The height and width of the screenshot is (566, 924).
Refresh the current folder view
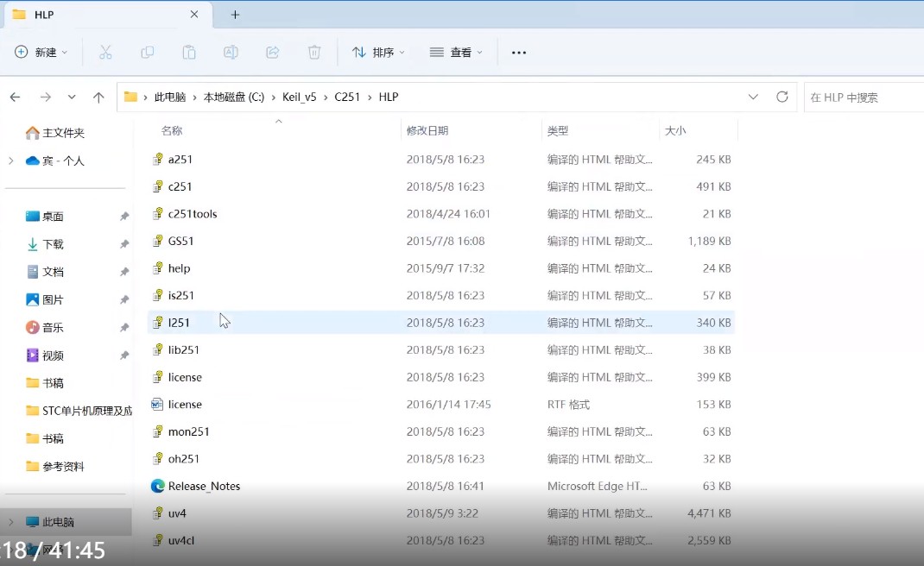coord(782,97)
